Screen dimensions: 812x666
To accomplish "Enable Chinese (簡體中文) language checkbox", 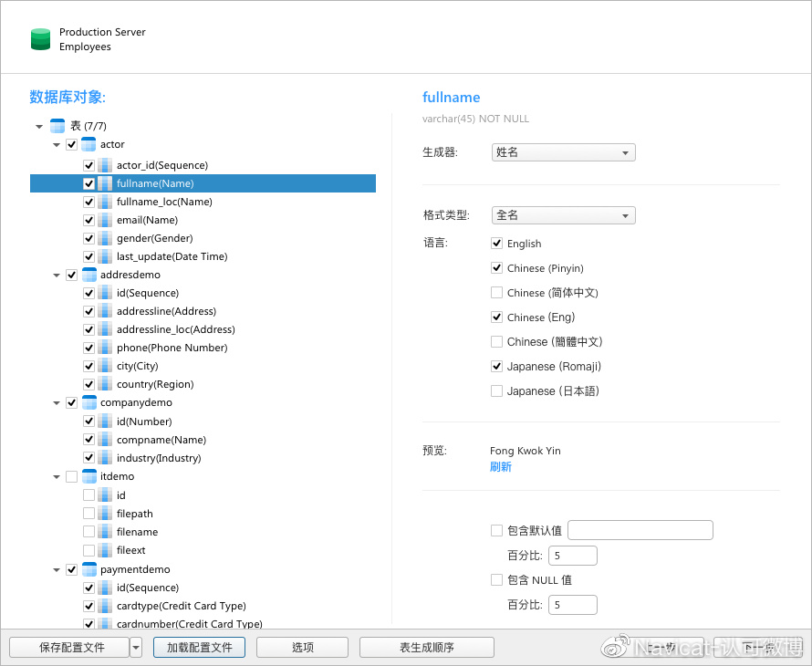I will (x=496, y=342).
